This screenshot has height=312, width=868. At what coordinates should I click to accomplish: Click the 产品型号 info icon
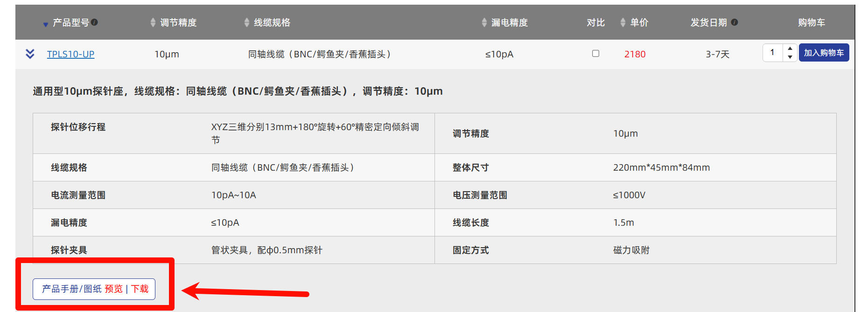[x=95, y=22]
